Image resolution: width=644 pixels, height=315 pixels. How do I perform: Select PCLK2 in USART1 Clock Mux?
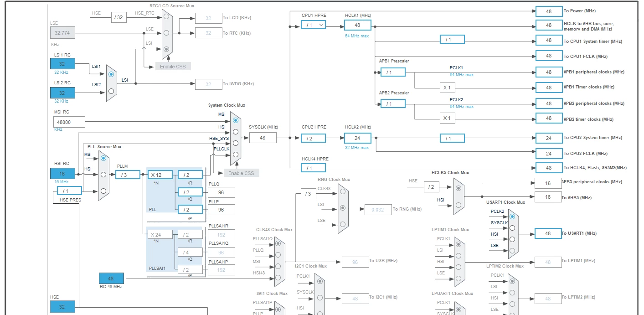point(513,217)
